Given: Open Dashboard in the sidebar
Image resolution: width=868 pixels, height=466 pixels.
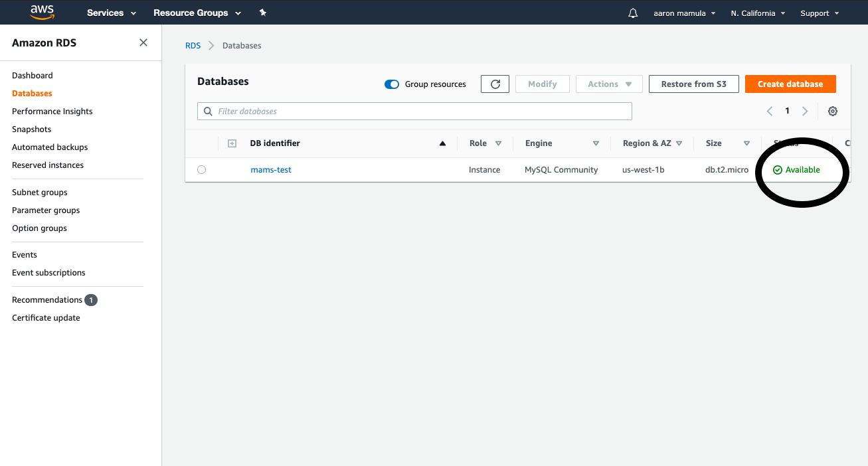Looking at the screenshot, I should pyautogui.click(x=33, y=76).
